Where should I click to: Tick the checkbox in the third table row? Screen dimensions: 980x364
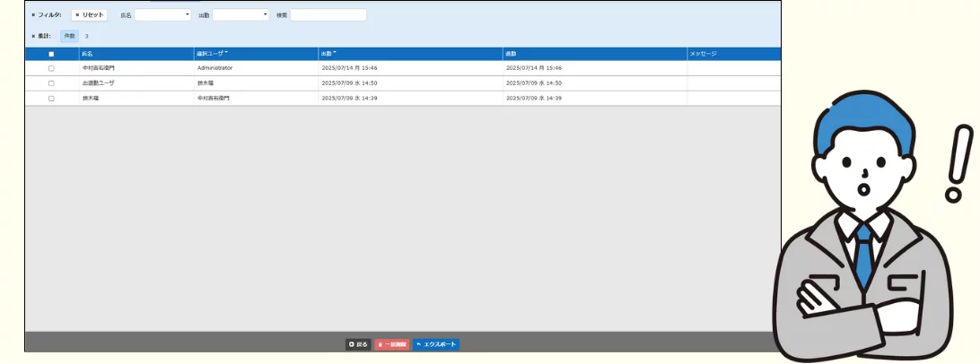[x=51, y=98]
